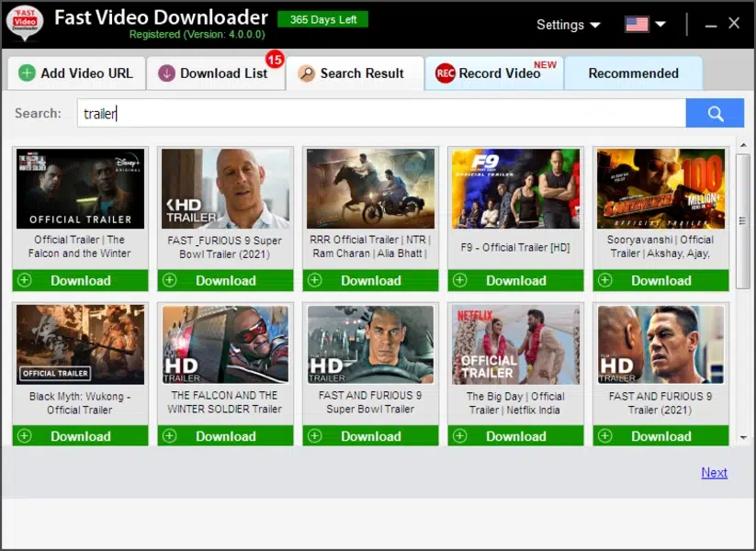Click the 365 Days Left license badge
The height and width of the screenshot is (551, 756).
point(322,19)
